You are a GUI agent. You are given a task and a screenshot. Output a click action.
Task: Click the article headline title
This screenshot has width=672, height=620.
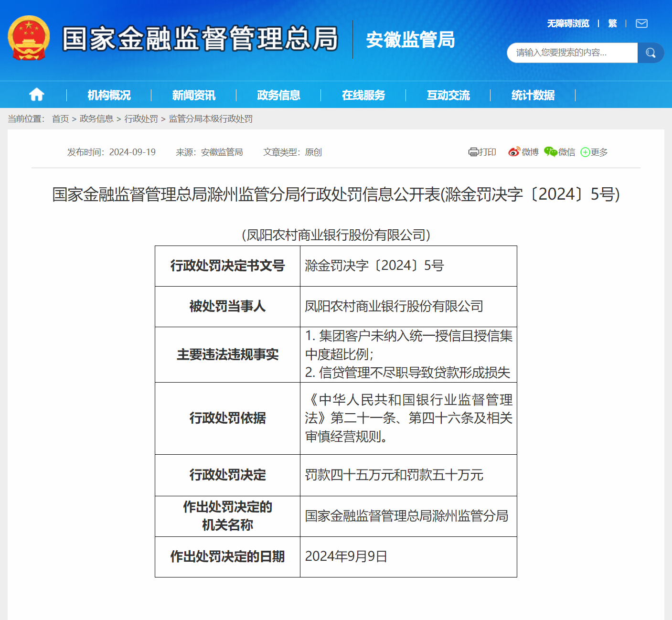[336, 194]
